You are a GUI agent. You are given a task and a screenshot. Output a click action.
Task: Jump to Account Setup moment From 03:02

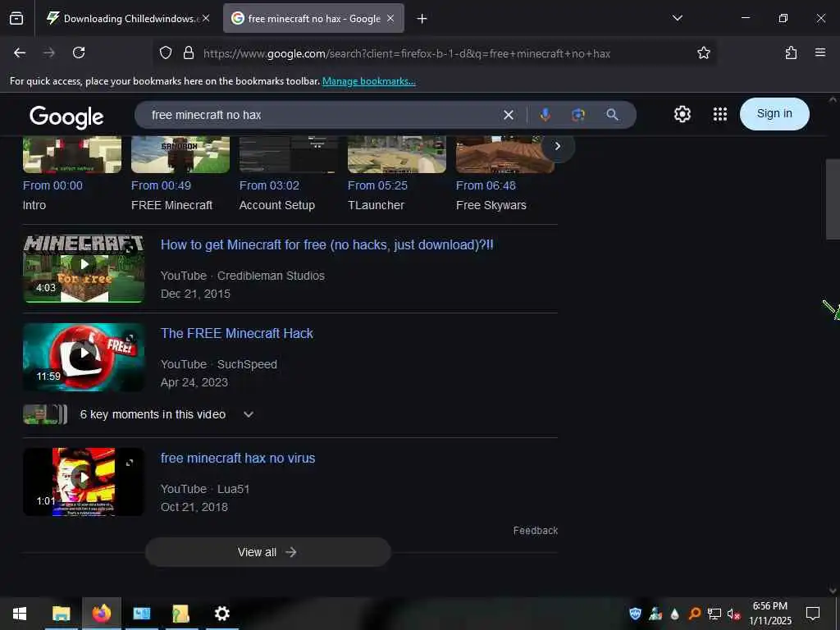tap(269, 185)
